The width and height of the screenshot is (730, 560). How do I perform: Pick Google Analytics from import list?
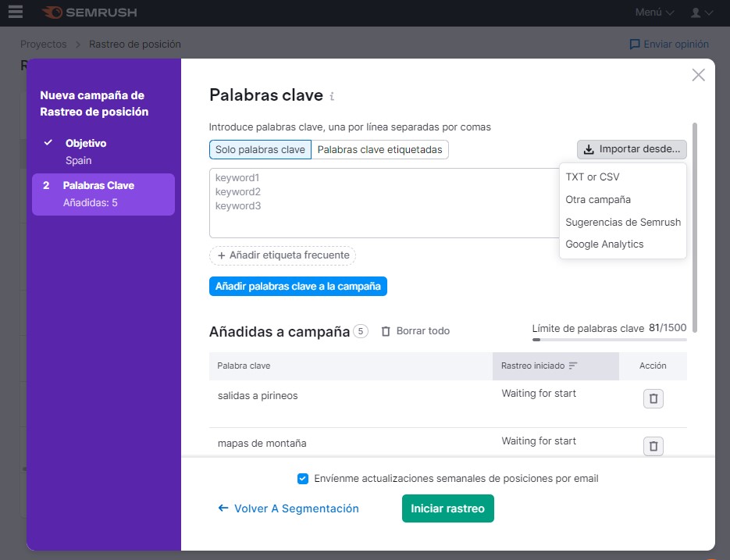(604, 244)
